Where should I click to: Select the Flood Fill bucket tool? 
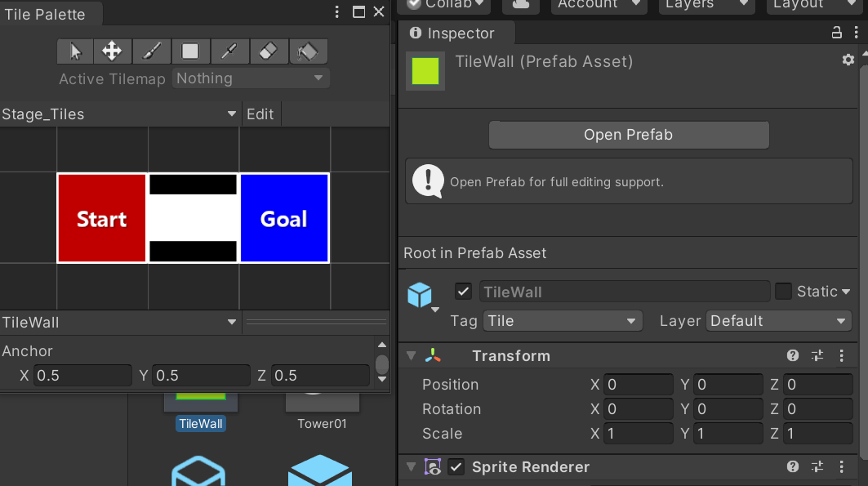(x=307, y=51)
